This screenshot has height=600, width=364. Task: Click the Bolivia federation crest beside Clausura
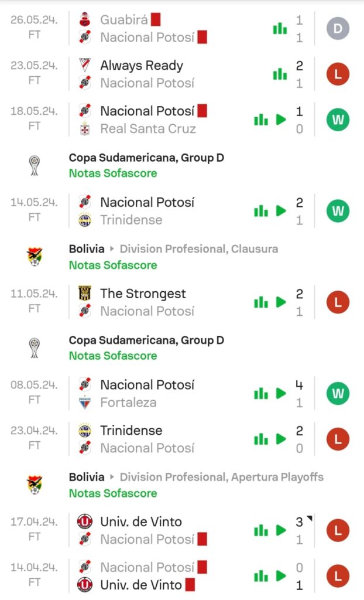pyautogui.click(x=35, y=257)
